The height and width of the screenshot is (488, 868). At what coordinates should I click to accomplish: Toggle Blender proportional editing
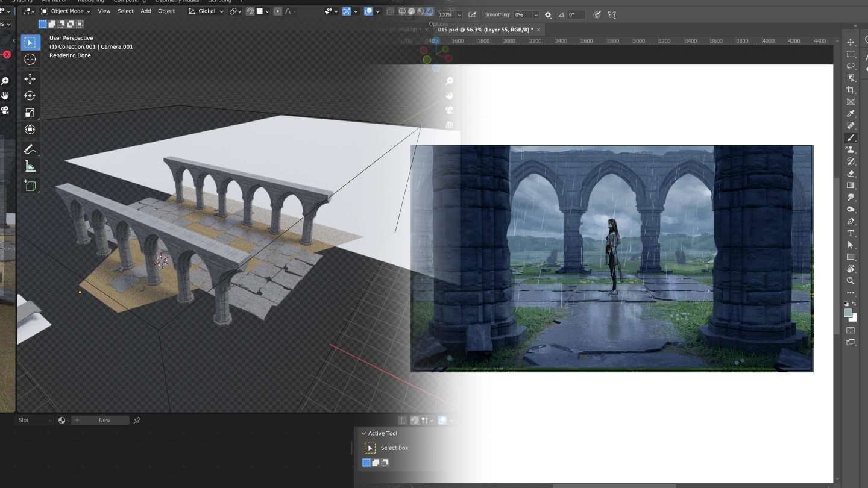[x=277, y=11]
